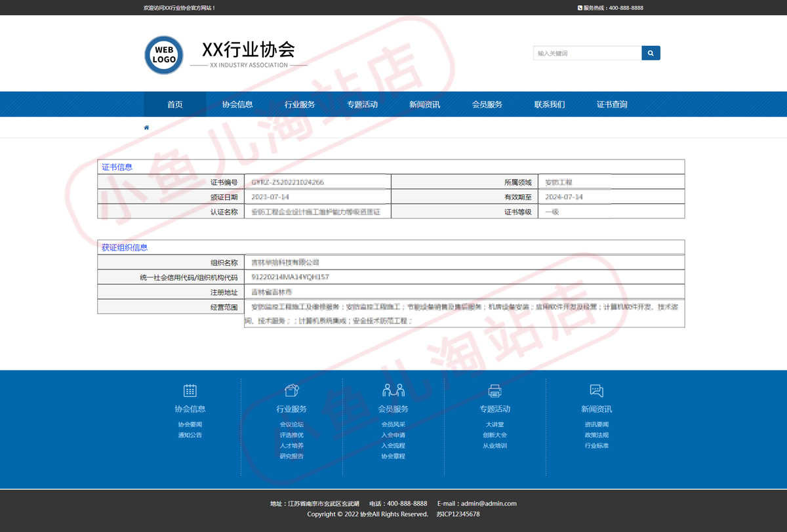Click the XX行业协会 site title
The height and width of the screenshot is (532, 787).
[249, 50]
